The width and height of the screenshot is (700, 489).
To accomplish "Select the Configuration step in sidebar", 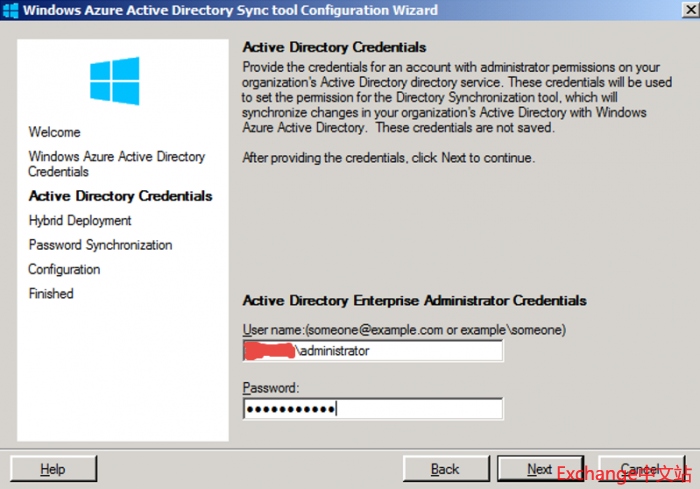I will pos(64,269).
